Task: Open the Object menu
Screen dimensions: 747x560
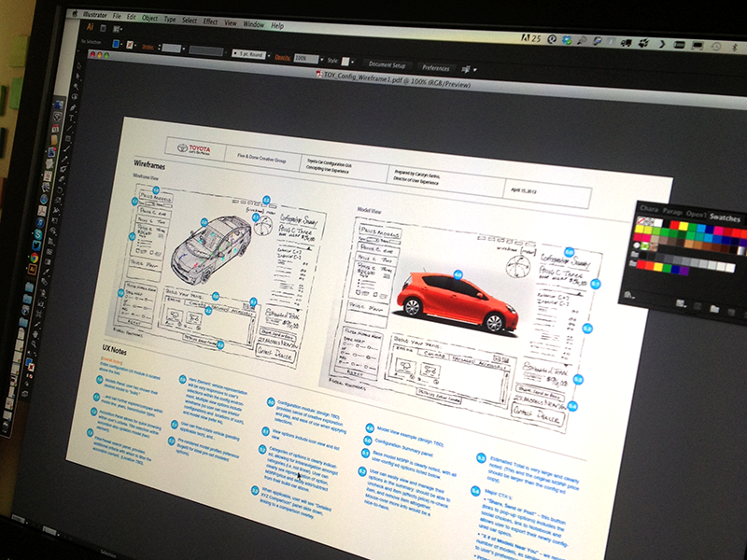Action: (150, 18)
